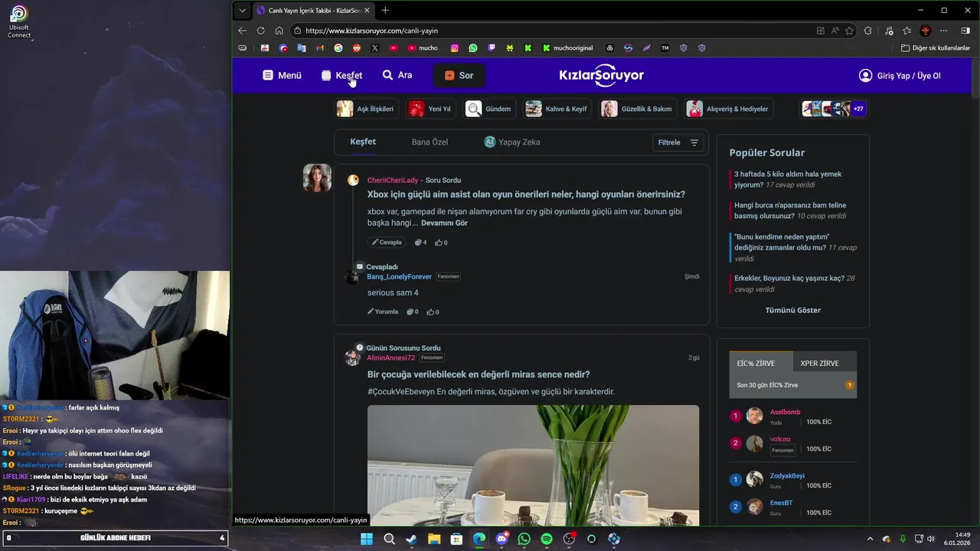Click the browser home icon
Viewport: 980px width, 551px height.
[279, 31]
